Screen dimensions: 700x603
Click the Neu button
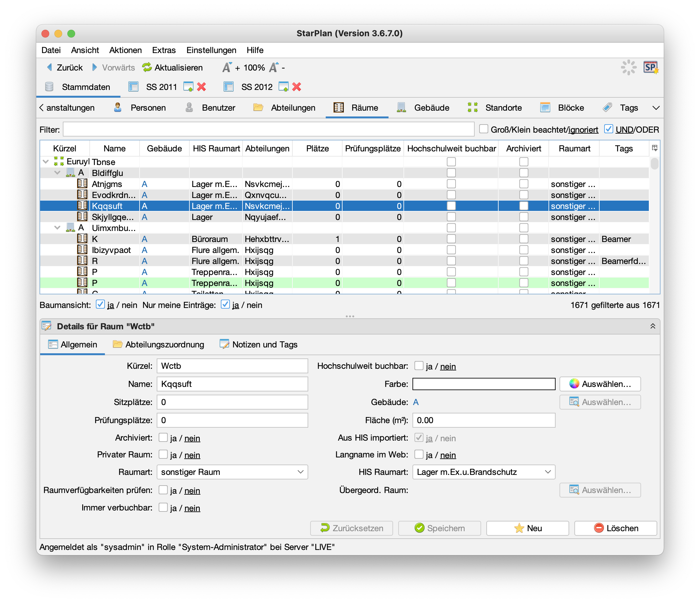coord(527,528)
